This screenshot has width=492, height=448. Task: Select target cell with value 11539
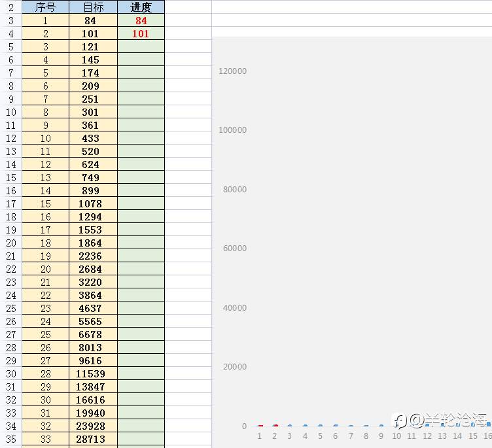pyautogui.click(x=93, y=373)
